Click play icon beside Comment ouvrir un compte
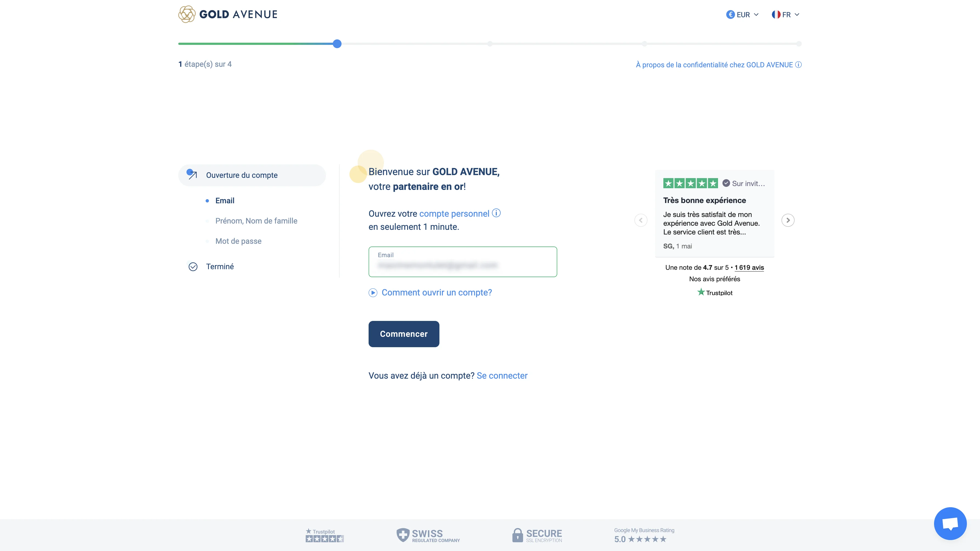This screenshot has width=980, height=551. coord(373,293)
